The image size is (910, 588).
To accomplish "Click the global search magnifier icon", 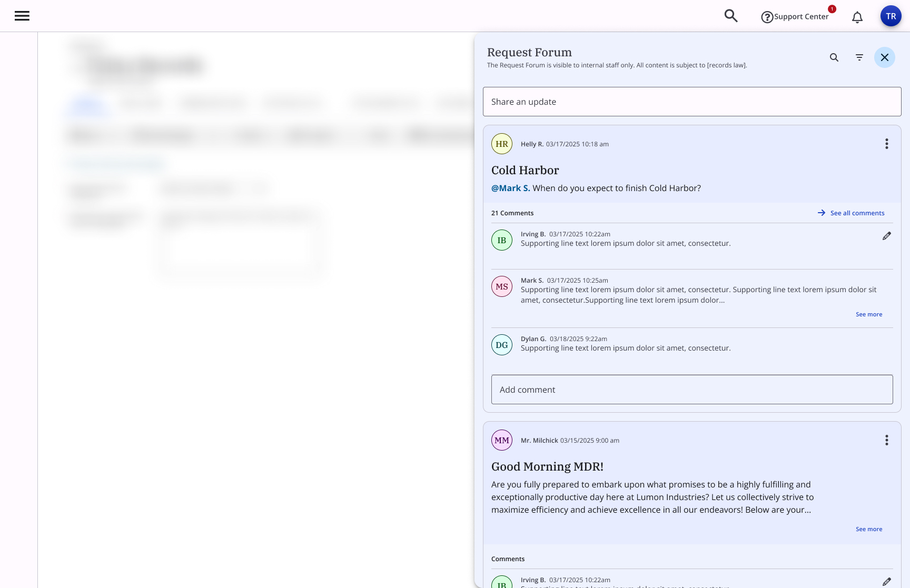I will tap(731, 16).
